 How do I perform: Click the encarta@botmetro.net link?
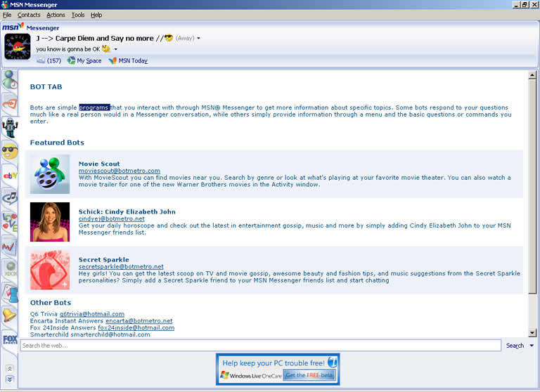click(x=139, y=321)
